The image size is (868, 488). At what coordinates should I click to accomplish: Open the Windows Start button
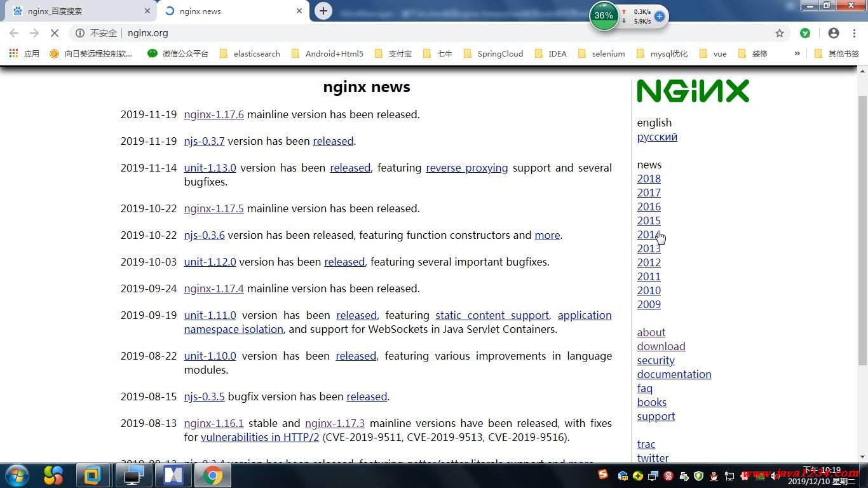17,475
